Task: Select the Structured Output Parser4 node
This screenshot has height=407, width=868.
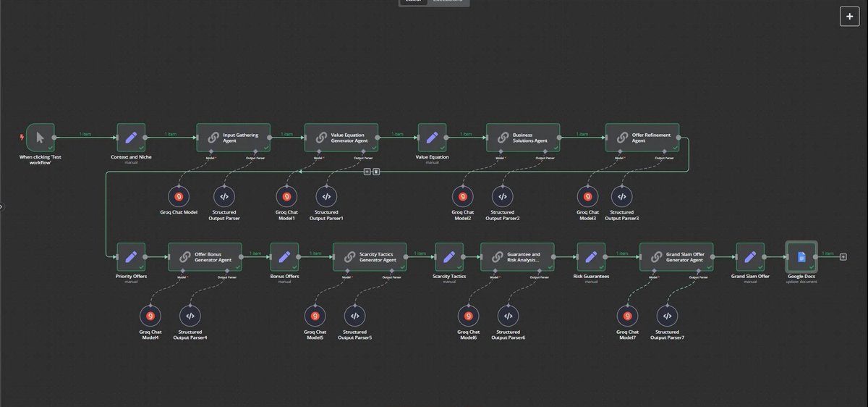Action: 190,316
